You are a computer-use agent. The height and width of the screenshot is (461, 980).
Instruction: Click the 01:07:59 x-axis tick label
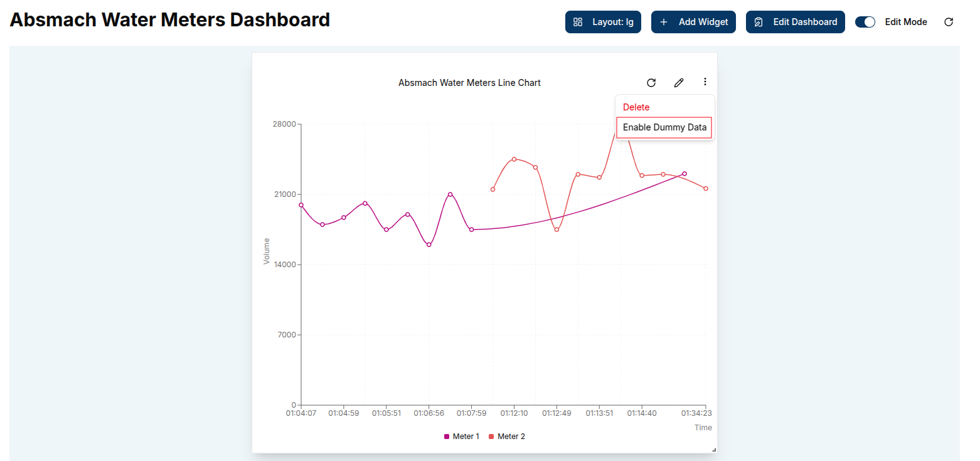tap(472, 413)
